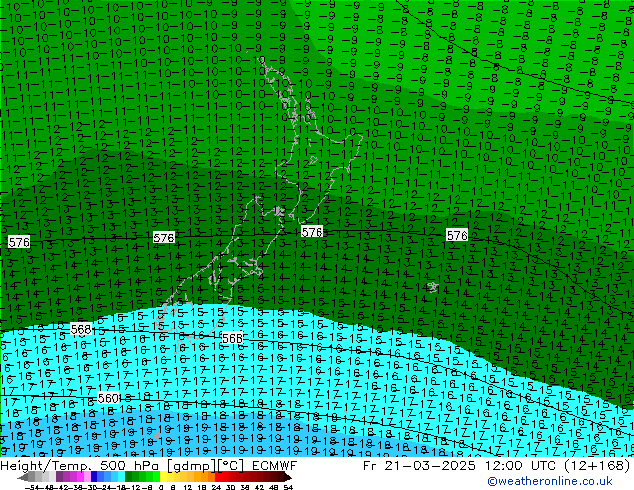Click the '54' tick label at the legend's warm end

pos(288,487)
